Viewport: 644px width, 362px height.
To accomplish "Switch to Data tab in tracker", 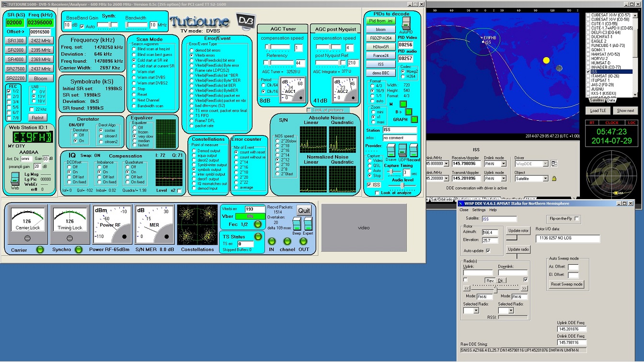I will pyautogui.click(x=611, y=100).
